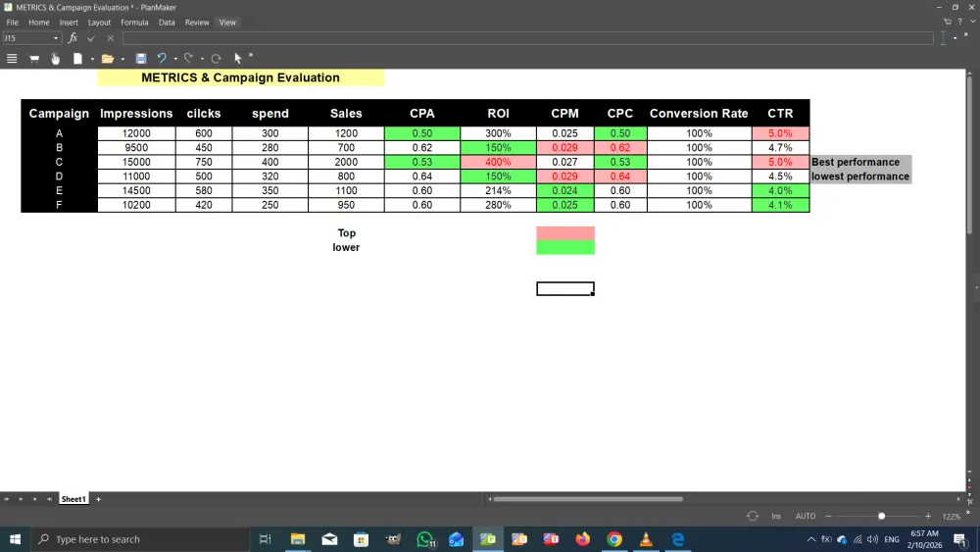Expand the toolbar overflow chevron
This screenshot has width=980, height=552.
click(251, 56)
